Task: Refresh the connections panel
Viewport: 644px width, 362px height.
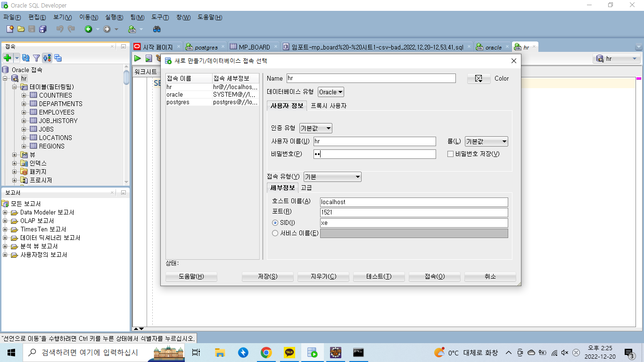Action: pyautogui.click(x=26, y=58)
